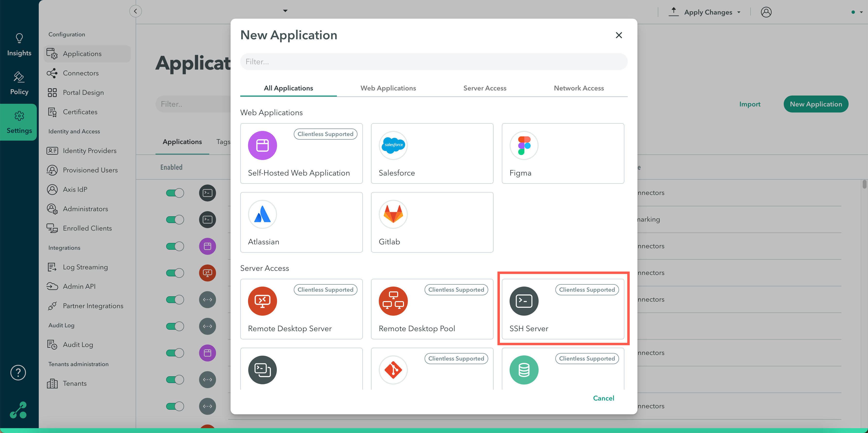Switch to Server Access tab

485,88
